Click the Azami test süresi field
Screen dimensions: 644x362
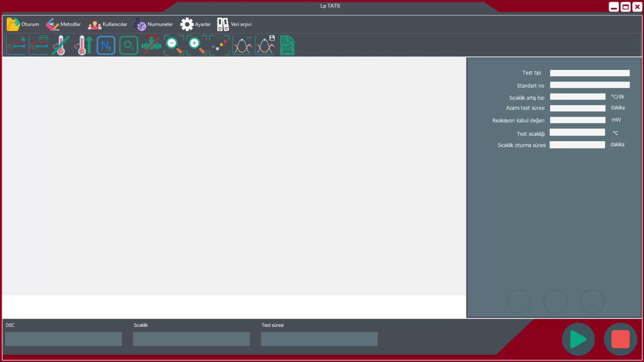tap(578, 108)
